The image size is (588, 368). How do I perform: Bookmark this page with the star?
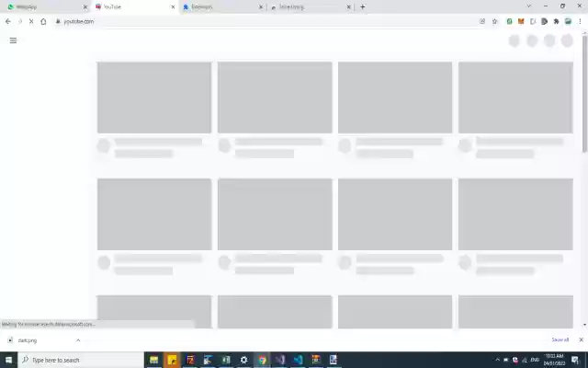494,21
